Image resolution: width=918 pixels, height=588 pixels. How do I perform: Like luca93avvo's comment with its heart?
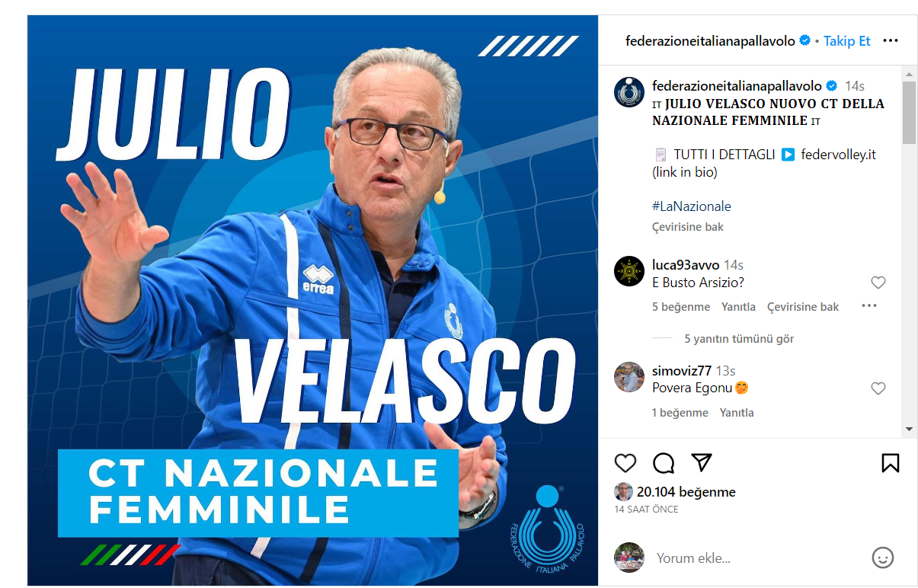[x=878, y=283]
